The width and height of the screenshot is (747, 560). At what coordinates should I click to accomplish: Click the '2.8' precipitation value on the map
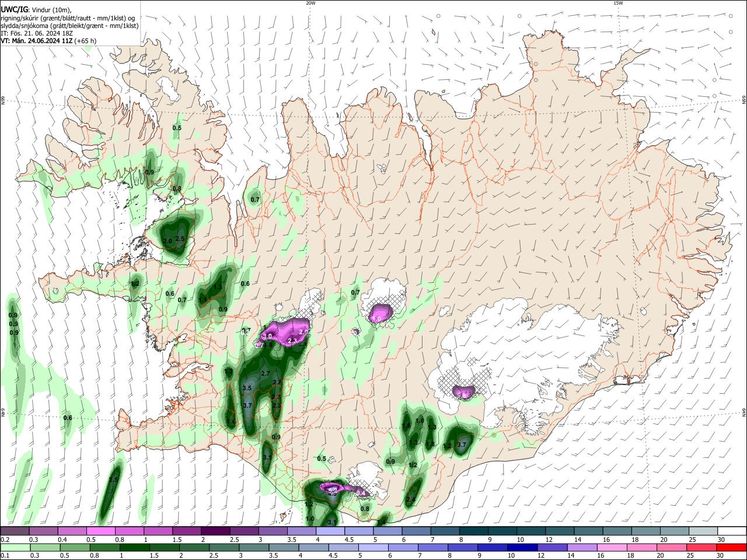(x=277, y=383)
